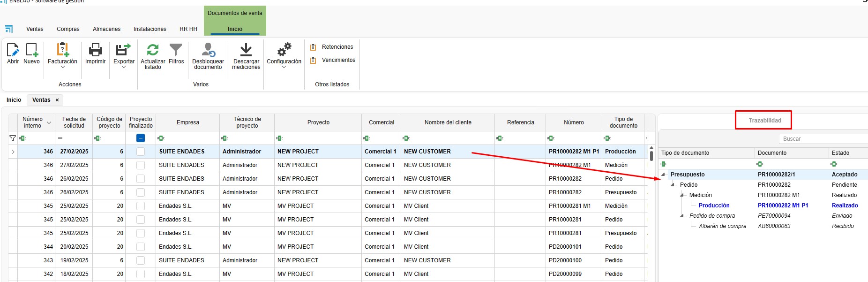This screenshot has width=868, height=282.
Task: Select the Inicio ribbon tab
Action: 235,29
